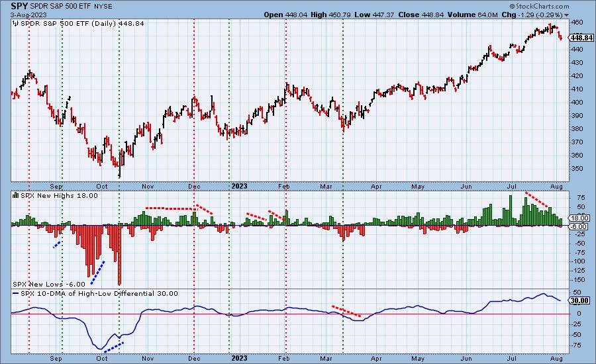Click the 18.00 new highs axis tag
Screen dimensions: 596x364
[x=579, y=218]
